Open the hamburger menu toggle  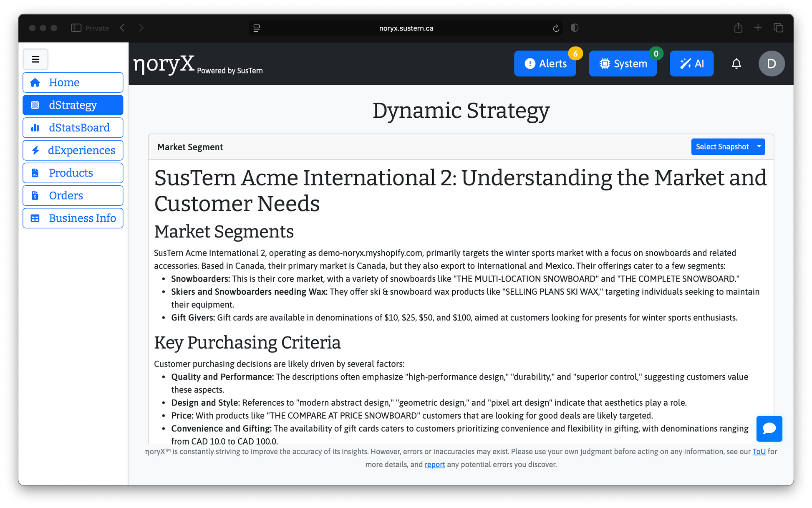tap(35, 59)
